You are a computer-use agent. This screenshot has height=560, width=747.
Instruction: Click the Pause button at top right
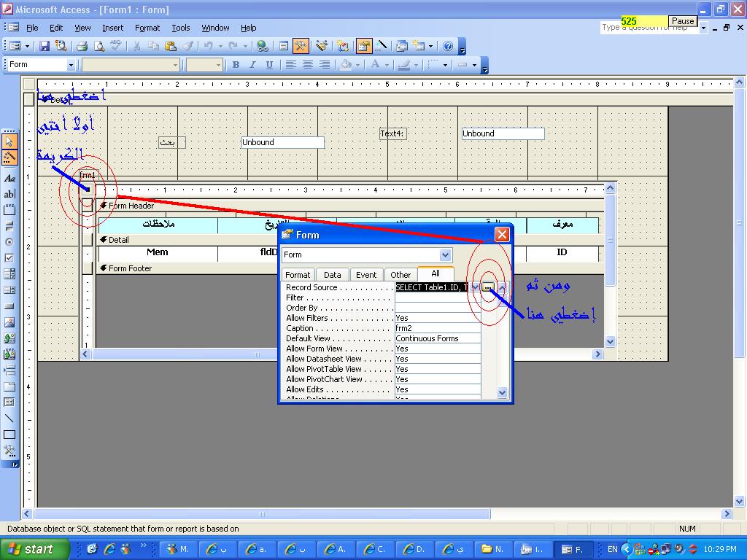pos(683,21)
